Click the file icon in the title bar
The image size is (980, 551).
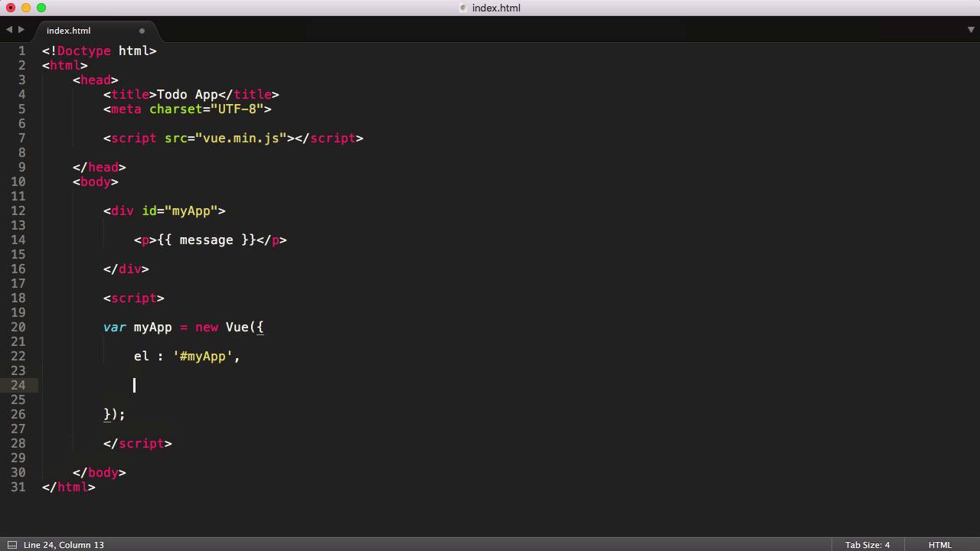(463, 8)
